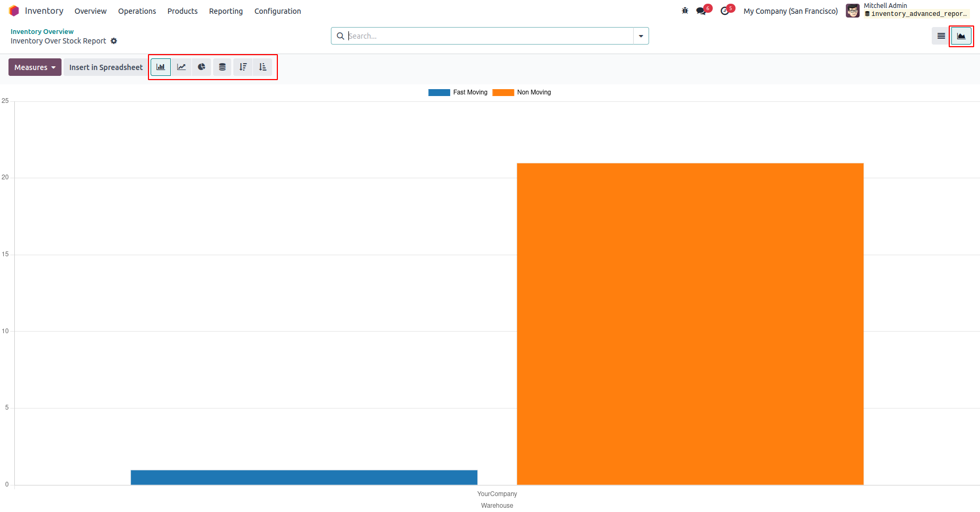Click the blue Fast Moving bar
This screenshot has height=512, width=980.
click(304, 478)
